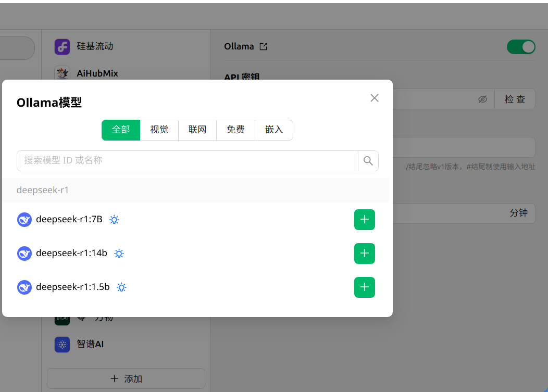Select the 全部 filter tab
The image size is (548, 392).
pos(121,130)
